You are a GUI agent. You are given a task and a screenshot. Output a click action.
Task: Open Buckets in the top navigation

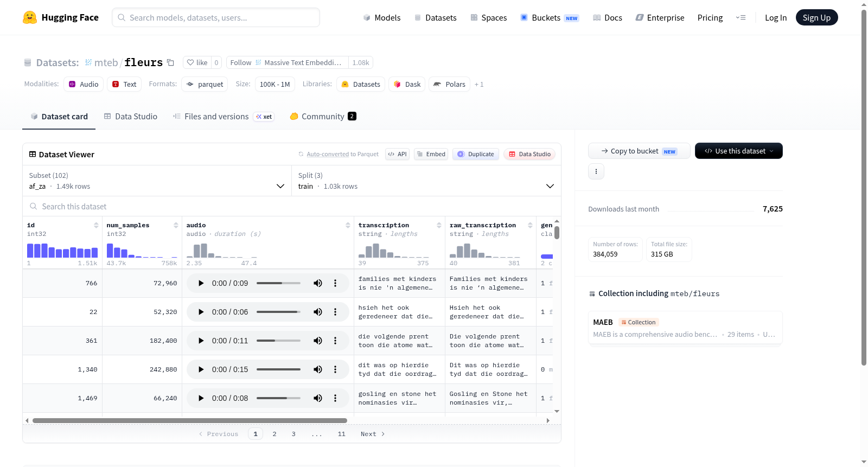click(x=550, y=17)
